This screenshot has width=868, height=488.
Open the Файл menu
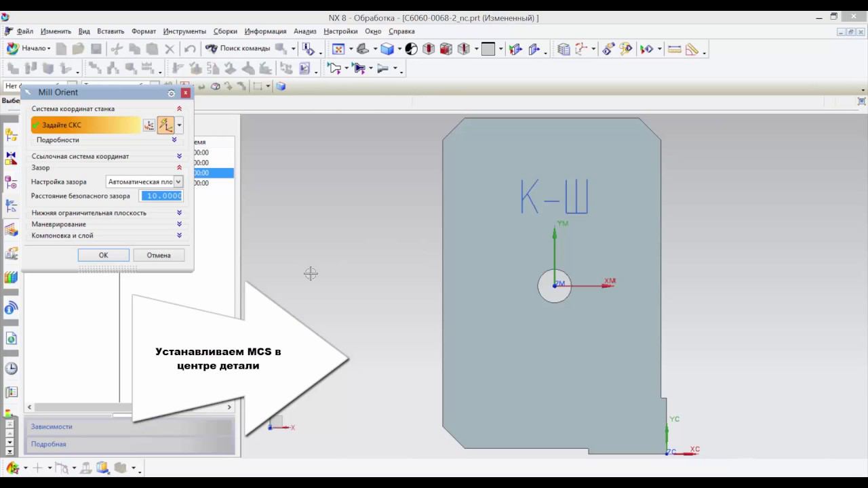pos(25,31)
